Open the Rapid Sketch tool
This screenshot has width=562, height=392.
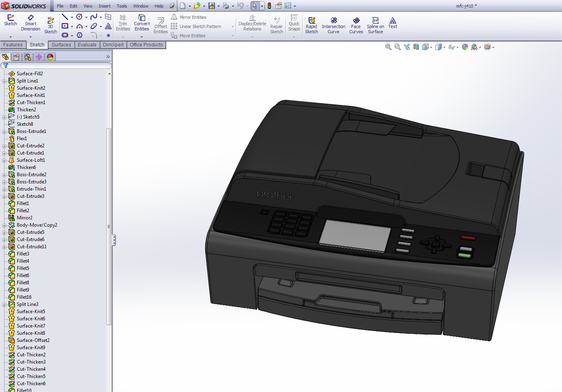[x=311, y=25]
